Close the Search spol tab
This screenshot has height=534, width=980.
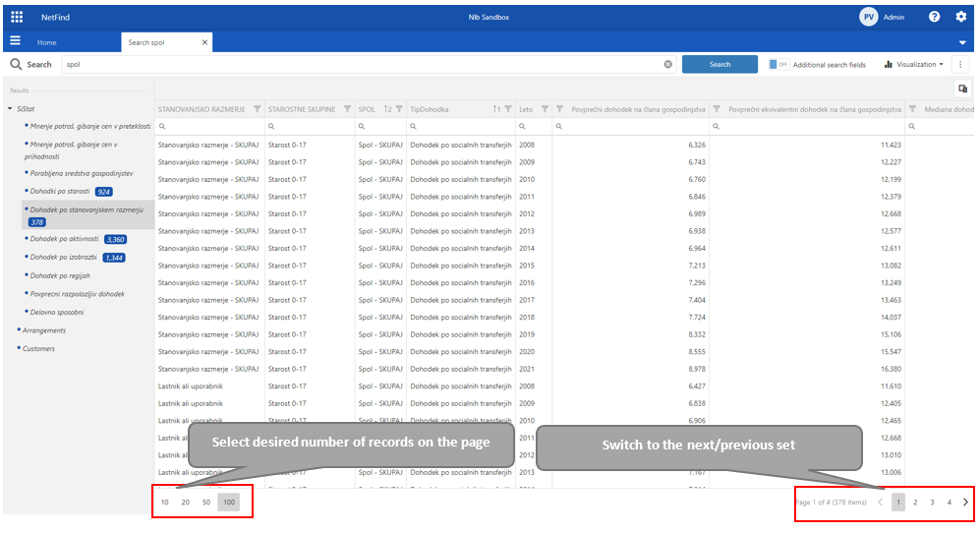[x=204, y=42]
